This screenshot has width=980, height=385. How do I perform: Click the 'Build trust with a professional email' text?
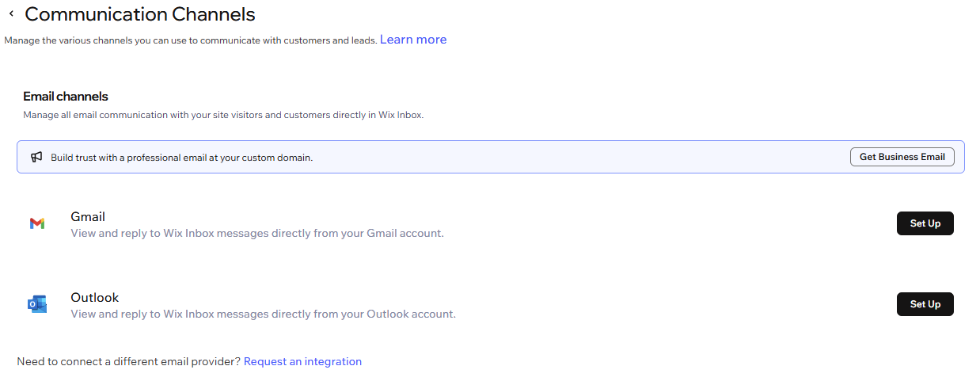pyautogui.click(x=182, y=158)
